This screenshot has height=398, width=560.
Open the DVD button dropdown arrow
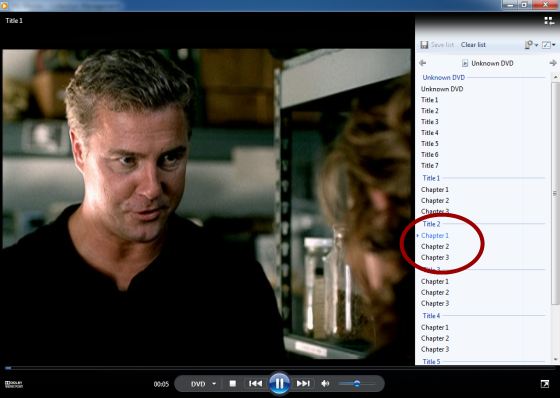point(214,384)
